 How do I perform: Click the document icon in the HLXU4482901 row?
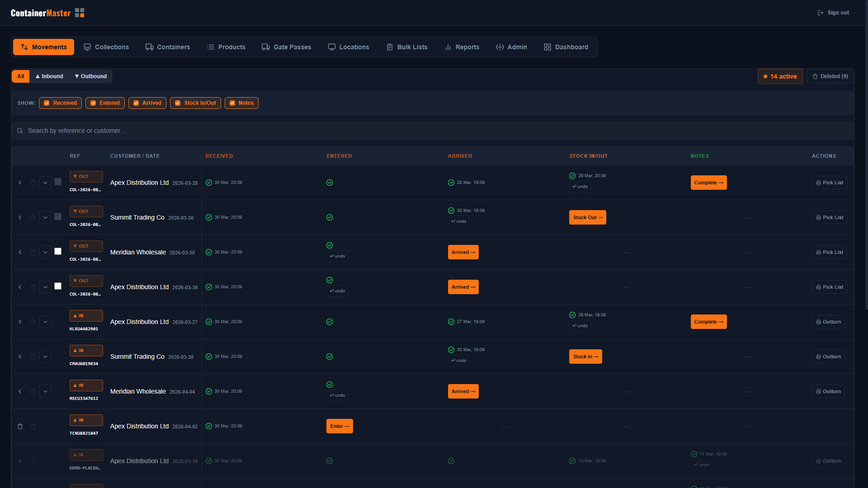tap(33, 322)
